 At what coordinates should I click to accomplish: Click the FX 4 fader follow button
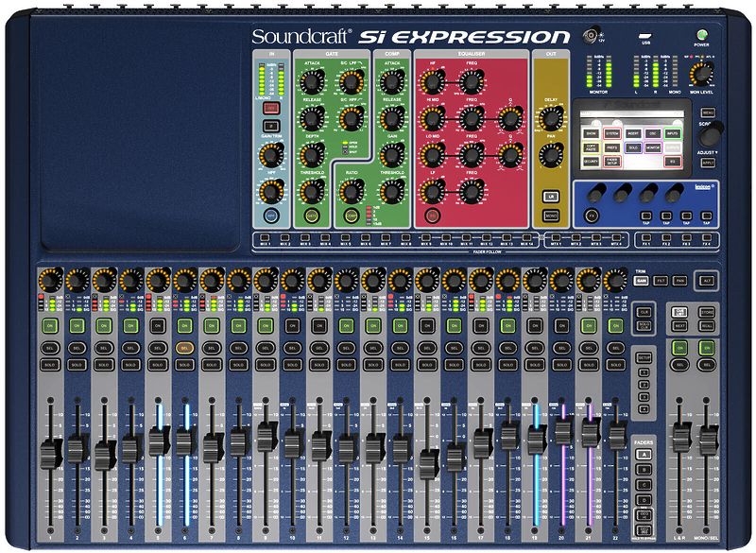pos(706,237)
